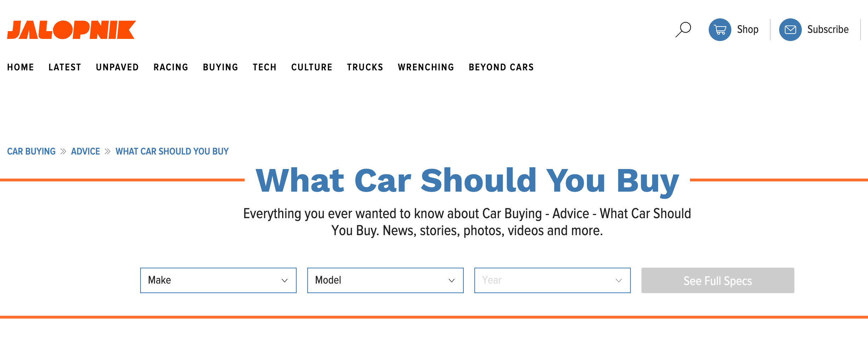Click the Jalopnik logo

click(72, 30)
